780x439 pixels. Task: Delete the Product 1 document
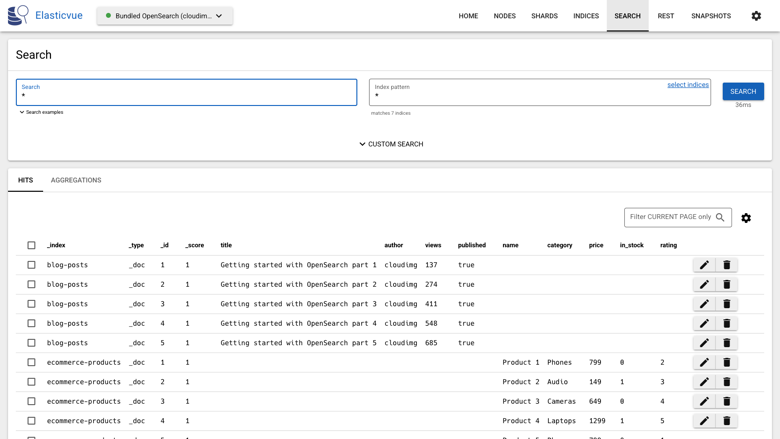pos(726,362)
